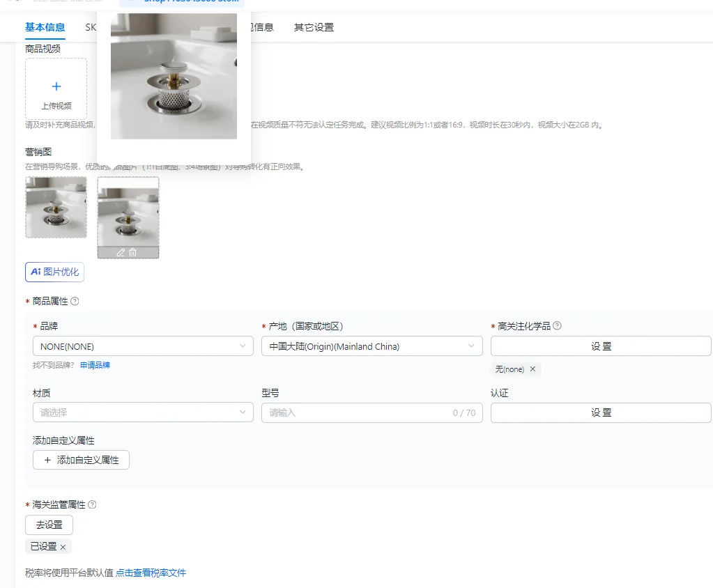Select the first marketing image thumbnail

point(56,207)
